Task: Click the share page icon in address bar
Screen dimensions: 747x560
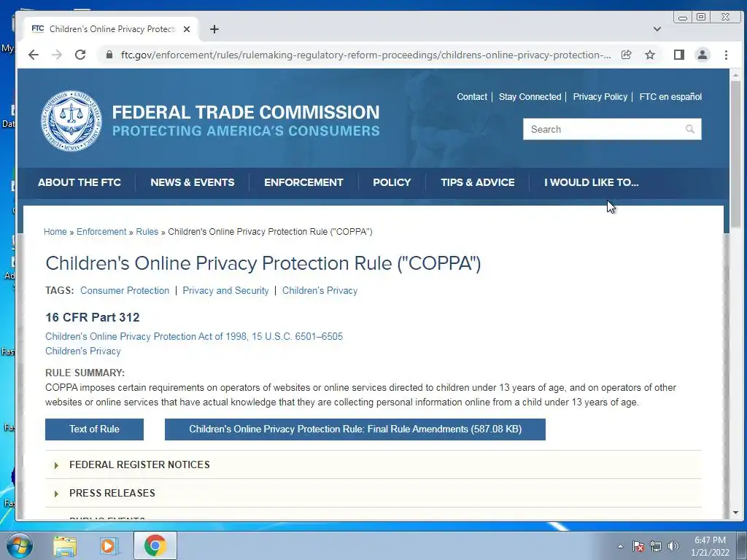Action: pos(627,55)
